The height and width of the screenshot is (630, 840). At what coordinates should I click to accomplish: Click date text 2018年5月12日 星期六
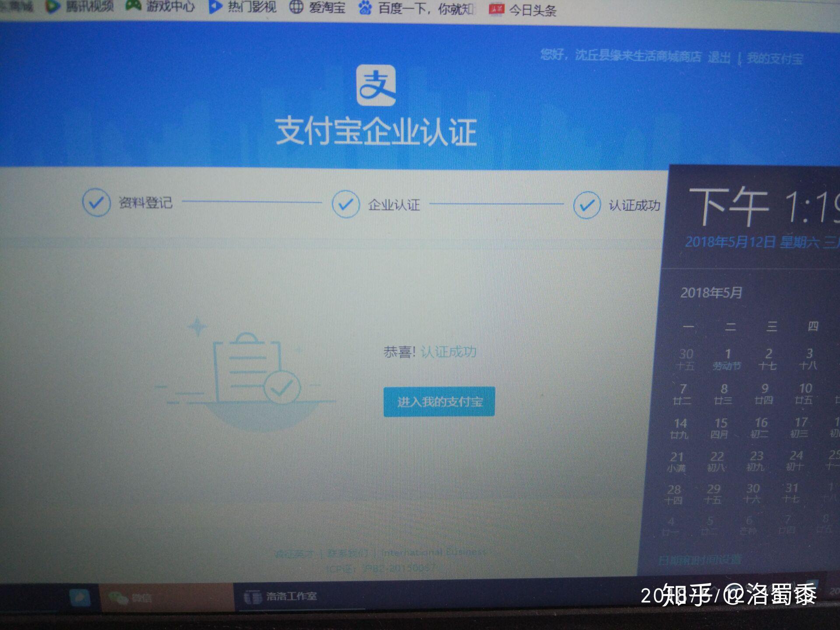click(752, 241)
